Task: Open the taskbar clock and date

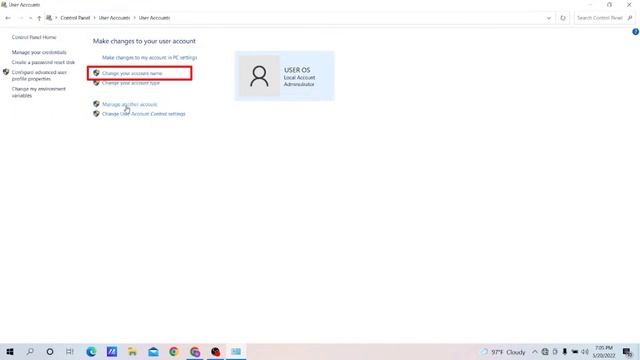Action: tap(604, 352)
